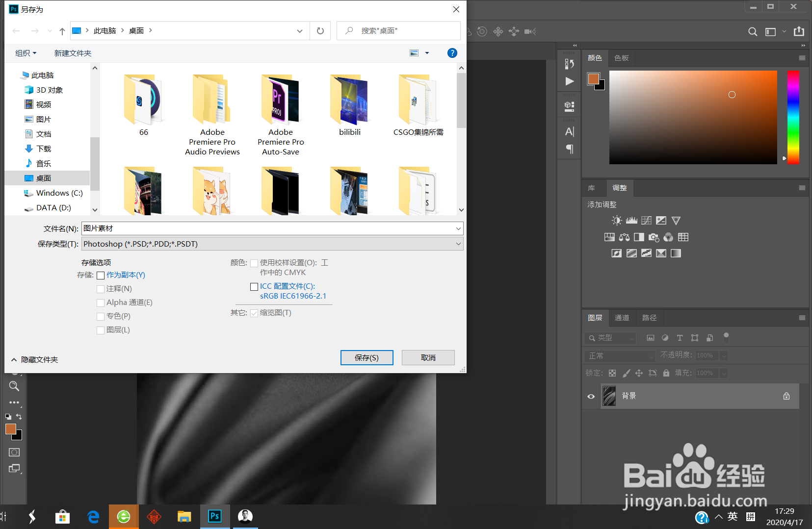812x529 pixels.
Task: Add a Color Lookup adjustment
Action: 683,237
